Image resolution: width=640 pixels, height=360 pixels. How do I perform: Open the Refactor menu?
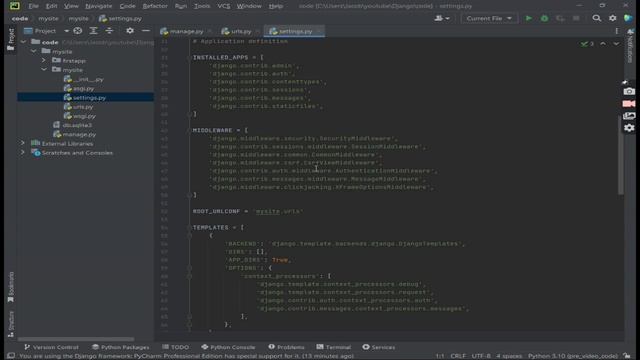tap(155, 6)
